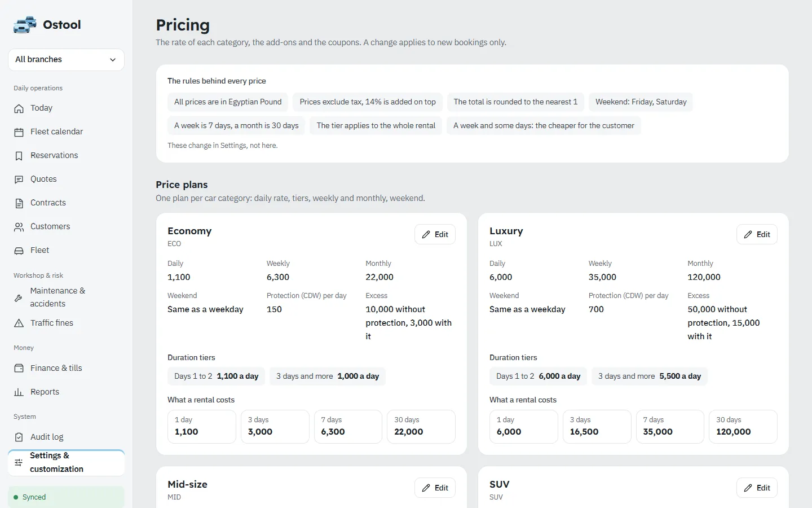Click the Settings sliders icon
This screenshot has width=812, height=508.
19,463
